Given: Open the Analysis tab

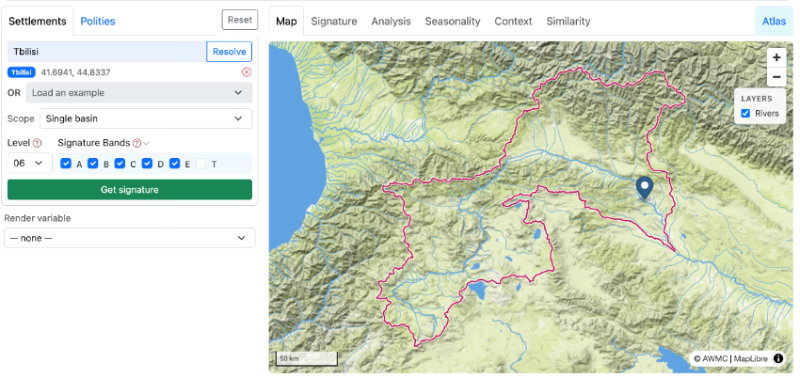Looking at the screenshot, I should pyautogui.click(x=391, y=21).
